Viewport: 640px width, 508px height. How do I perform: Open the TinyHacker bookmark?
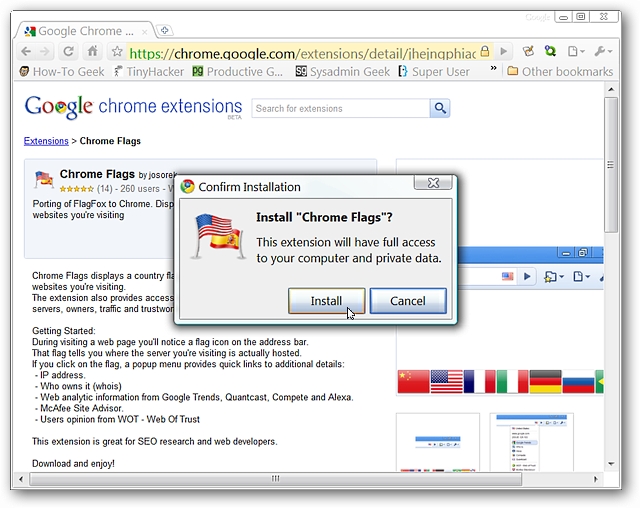point(150,71)
